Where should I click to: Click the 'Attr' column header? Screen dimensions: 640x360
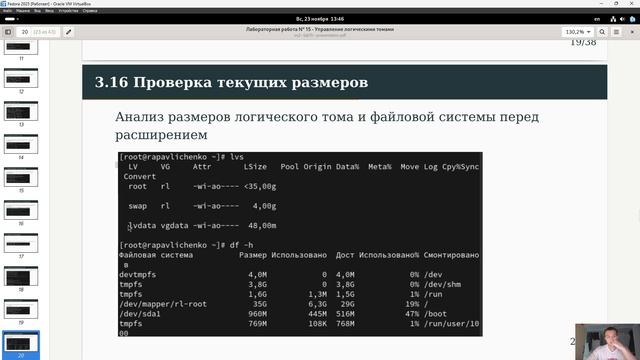(x=202, y=167)
